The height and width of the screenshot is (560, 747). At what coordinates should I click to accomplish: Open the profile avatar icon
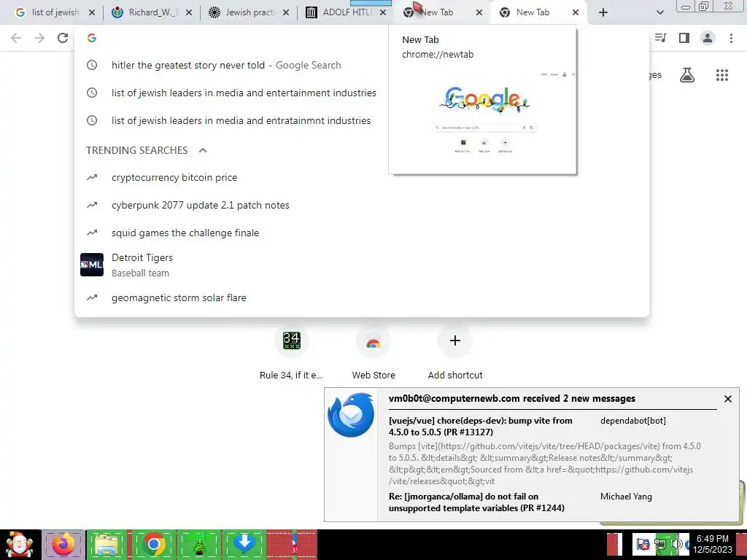(x=708, y=38)
